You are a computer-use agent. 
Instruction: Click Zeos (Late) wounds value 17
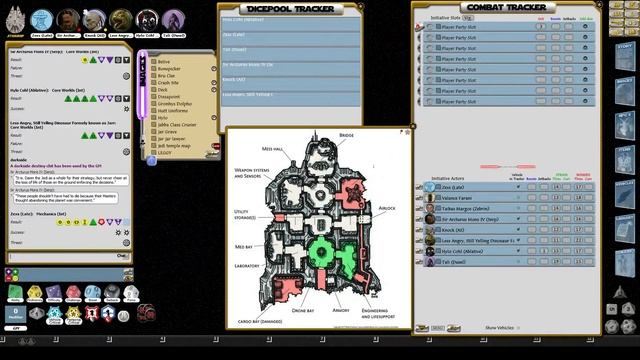[578, 187]
